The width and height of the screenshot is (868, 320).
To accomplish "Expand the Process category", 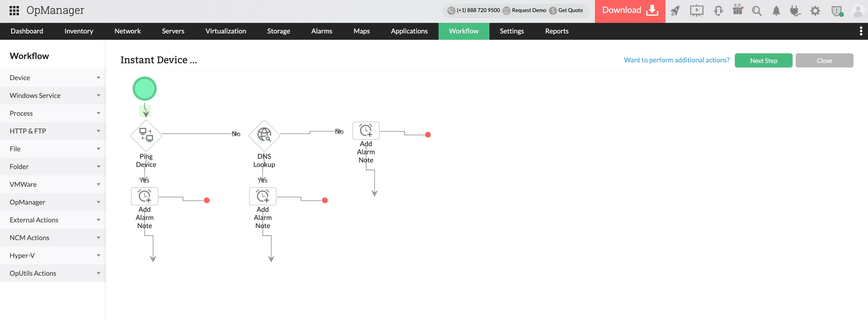I will pyautogui.click(x=53, y=114).
